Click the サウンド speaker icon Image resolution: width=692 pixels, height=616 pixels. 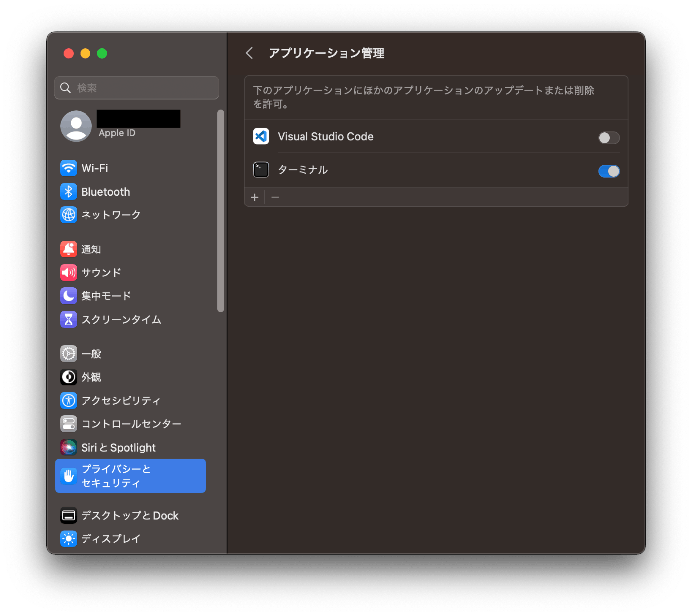(x=69, y=272)
